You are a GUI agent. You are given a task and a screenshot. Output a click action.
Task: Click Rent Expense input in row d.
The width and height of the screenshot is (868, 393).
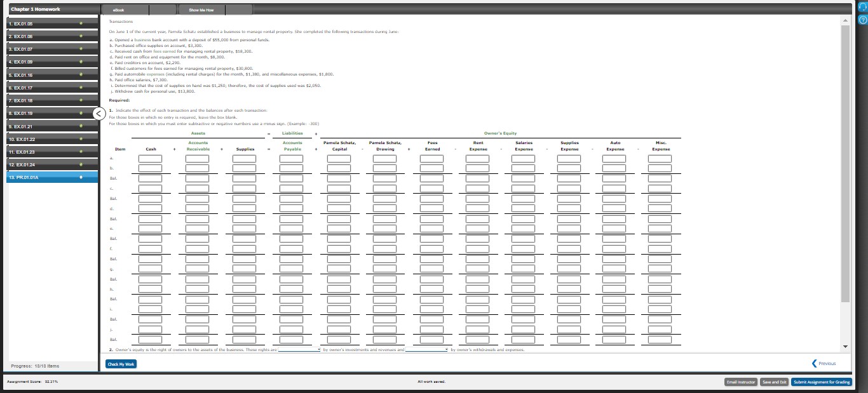click(x=478, y=208)
